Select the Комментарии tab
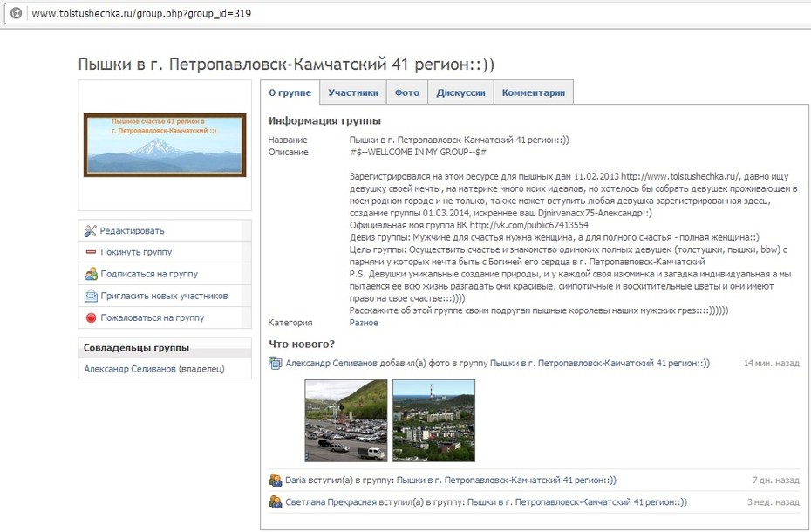Viewport: 811px width, 532px height. [533, 92]
